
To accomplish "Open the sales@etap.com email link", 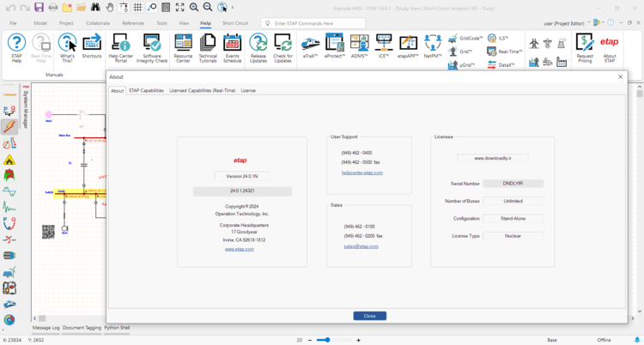I will coord(361,246).
